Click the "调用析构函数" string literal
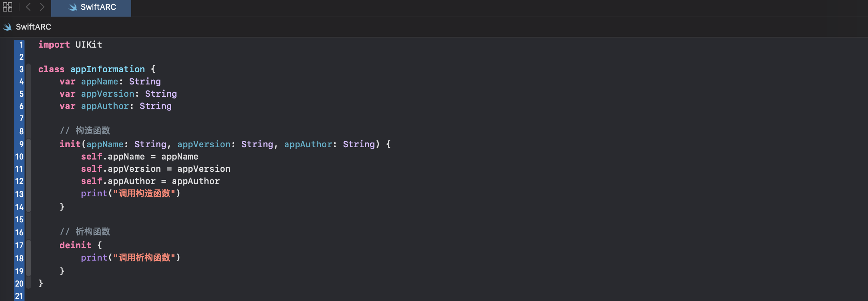 [x=144, y=258]
